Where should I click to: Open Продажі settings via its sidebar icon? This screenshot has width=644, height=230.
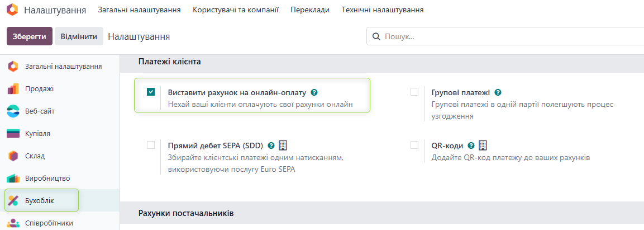click(13, 89)
